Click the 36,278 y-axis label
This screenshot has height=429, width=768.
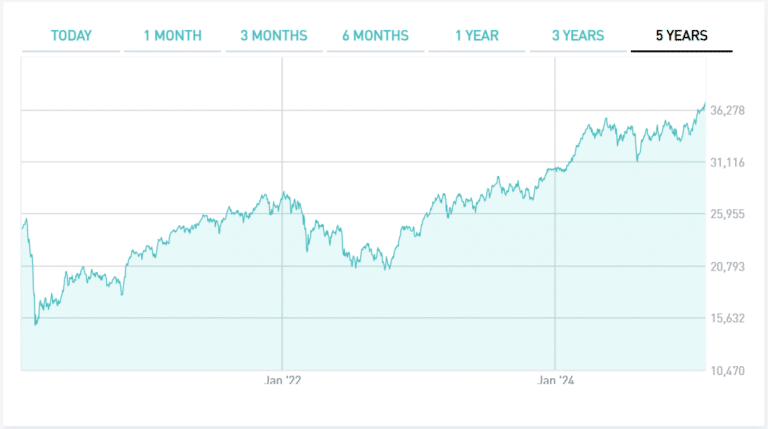click(x=728, y=110)
